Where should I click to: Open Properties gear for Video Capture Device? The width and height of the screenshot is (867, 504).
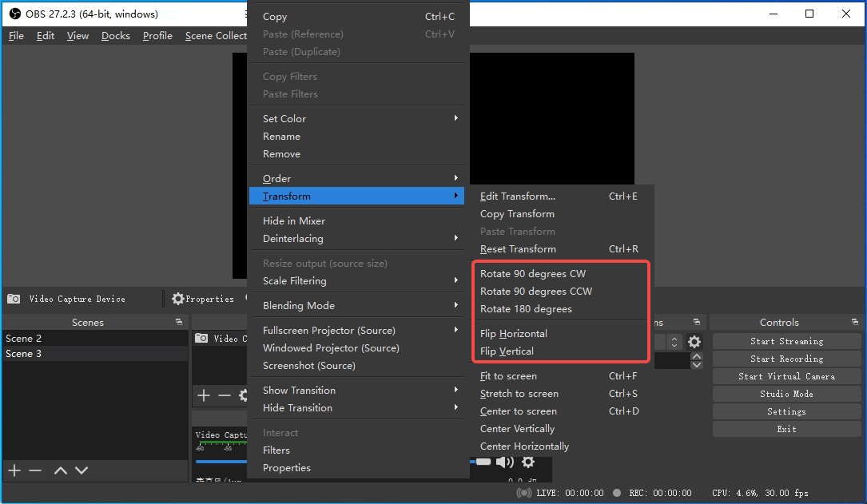(177, 299)
